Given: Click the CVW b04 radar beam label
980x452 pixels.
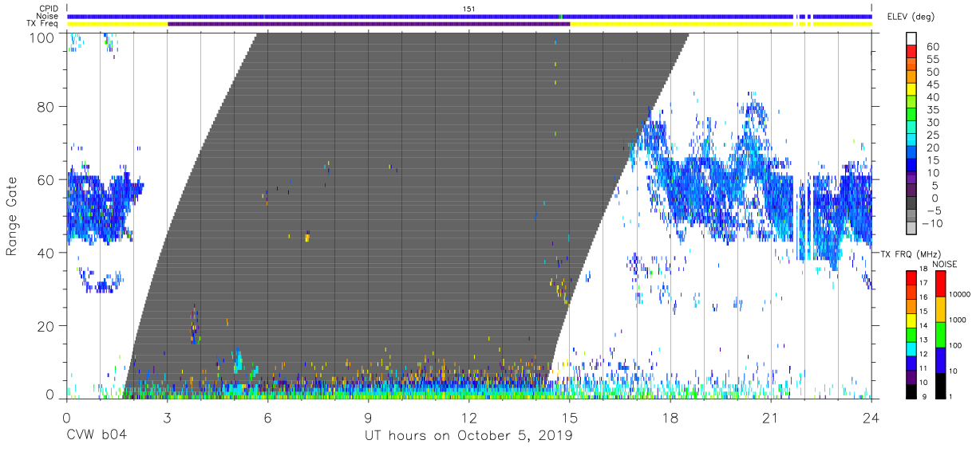Looking at the screenshot, I should tap(97, 436).
